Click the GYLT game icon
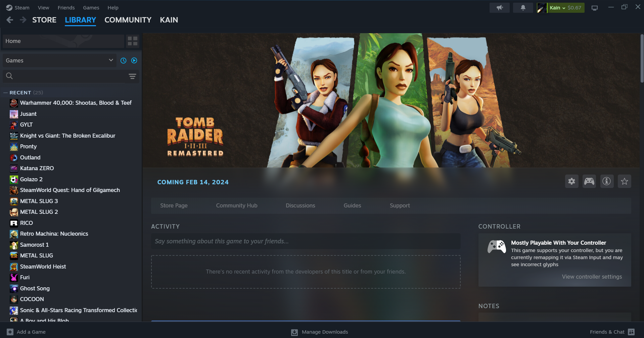This screenshot has width=644, height=338. point(14,125)
